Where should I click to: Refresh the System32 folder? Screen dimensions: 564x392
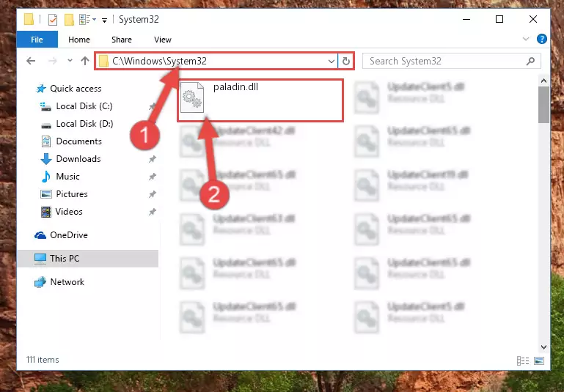coord(346,61)
